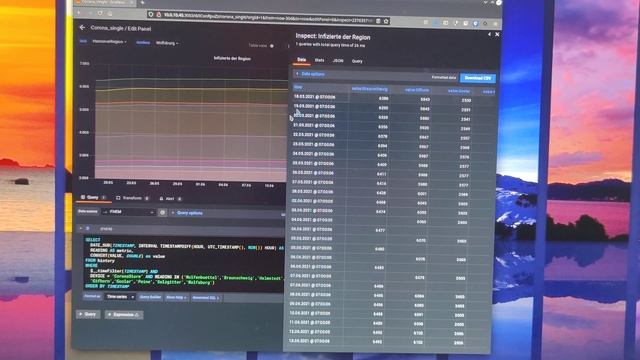This screenshot has width=640, height=360.
Task: Expand the Generated SQL option
Action: tap(205, 298)
